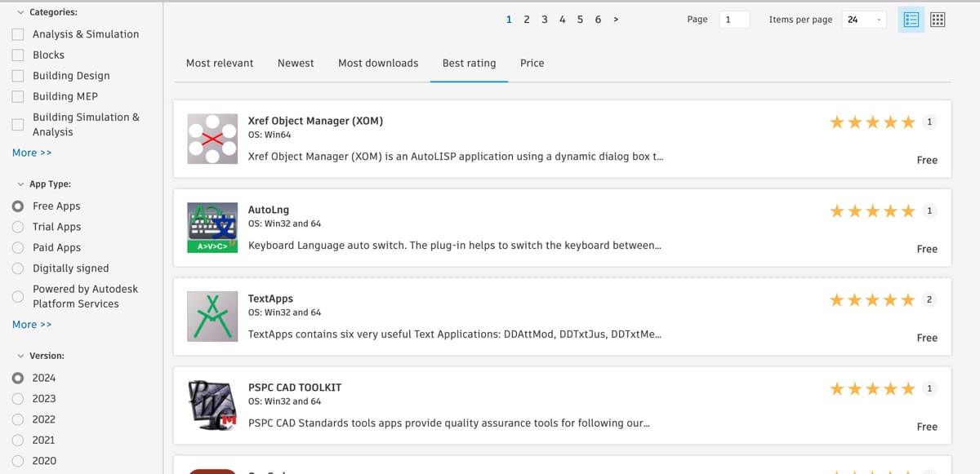Show more app types link
This screenshot has height=474, width=980.
pos(32,325)
